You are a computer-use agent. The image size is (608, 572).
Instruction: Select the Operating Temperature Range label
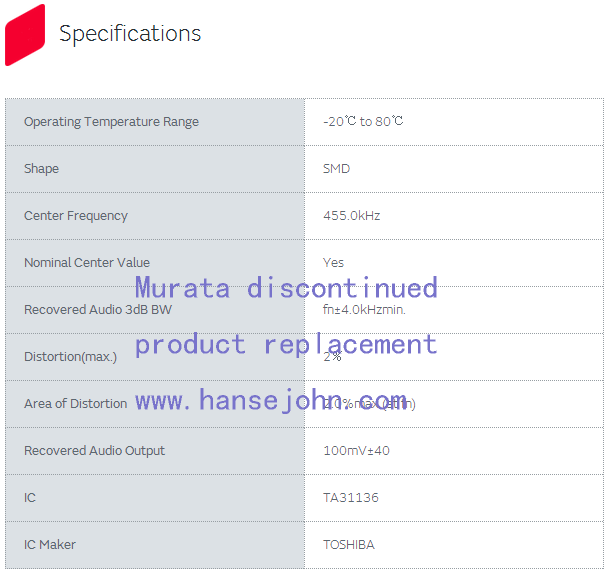(x=111, y=122)
